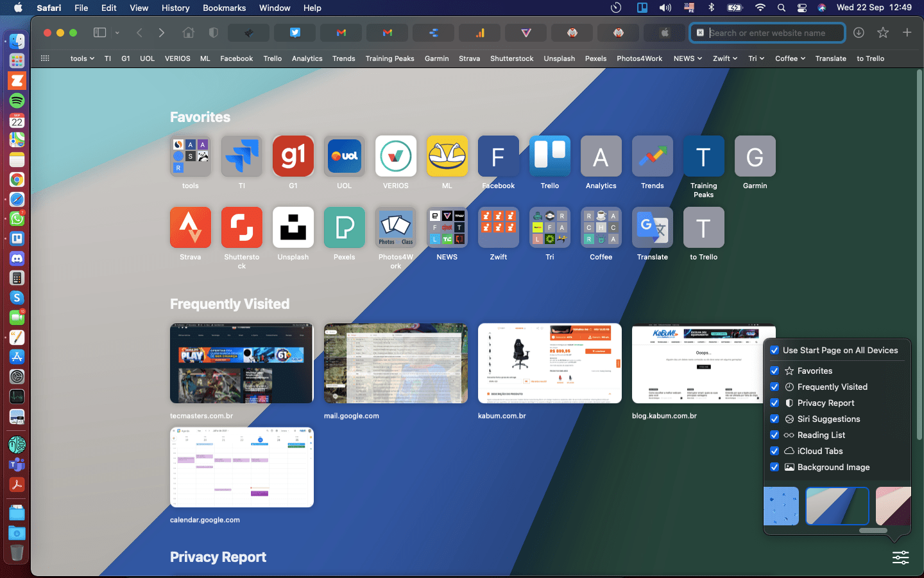Select the pink diagonal background swatch
The width and height of the screenshot is (924, 578).
893,506
